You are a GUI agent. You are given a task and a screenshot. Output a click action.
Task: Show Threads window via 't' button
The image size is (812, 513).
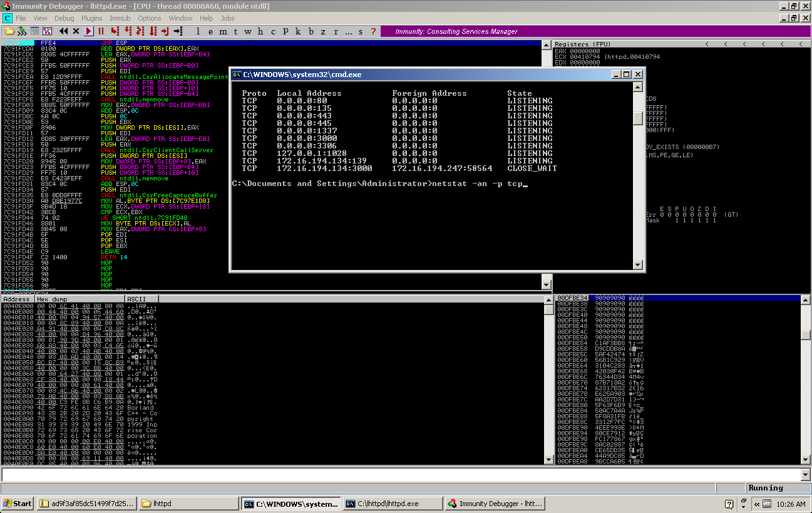tap(236, 31)
